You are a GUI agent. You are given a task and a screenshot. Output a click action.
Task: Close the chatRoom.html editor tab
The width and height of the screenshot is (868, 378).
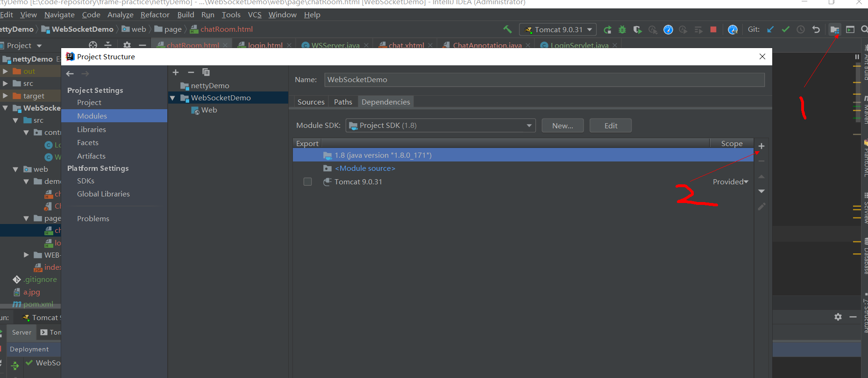click(225, 45)
